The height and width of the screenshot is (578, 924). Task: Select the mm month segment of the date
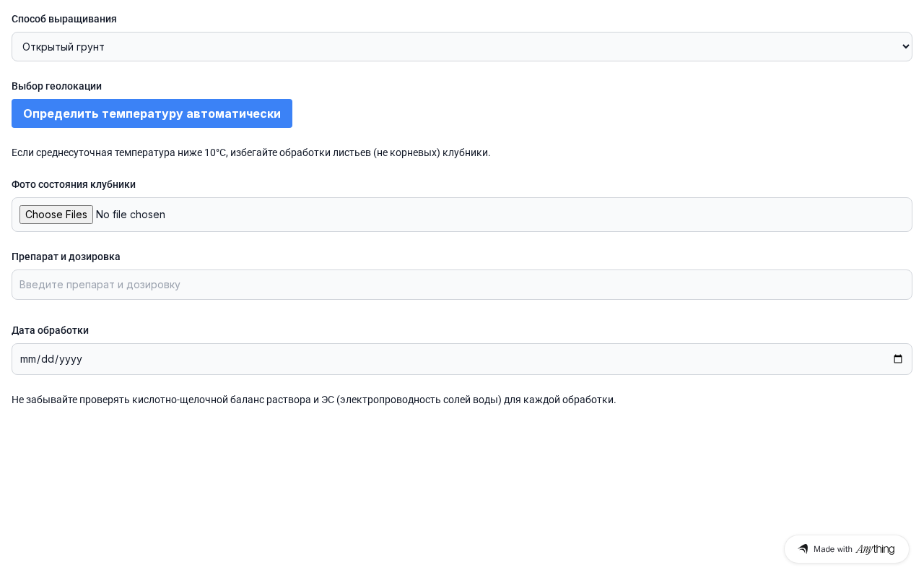[x=27, y=359]
